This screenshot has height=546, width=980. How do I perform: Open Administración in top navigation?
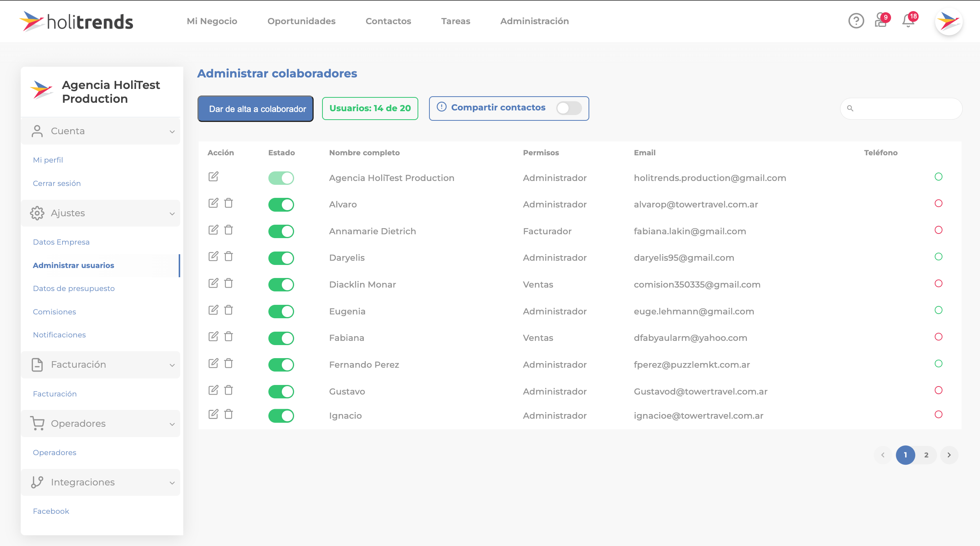click(x=534, y=21)
